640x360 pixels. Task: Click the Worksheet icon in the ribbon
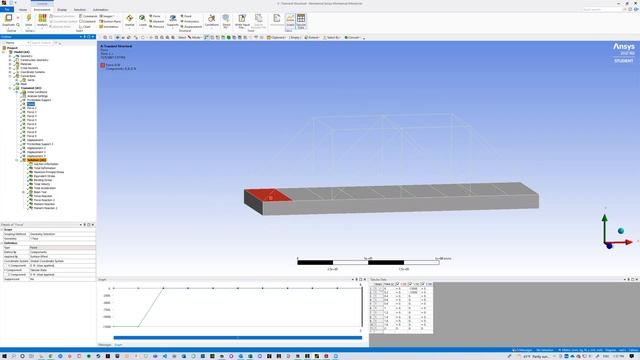coord(277,18)
